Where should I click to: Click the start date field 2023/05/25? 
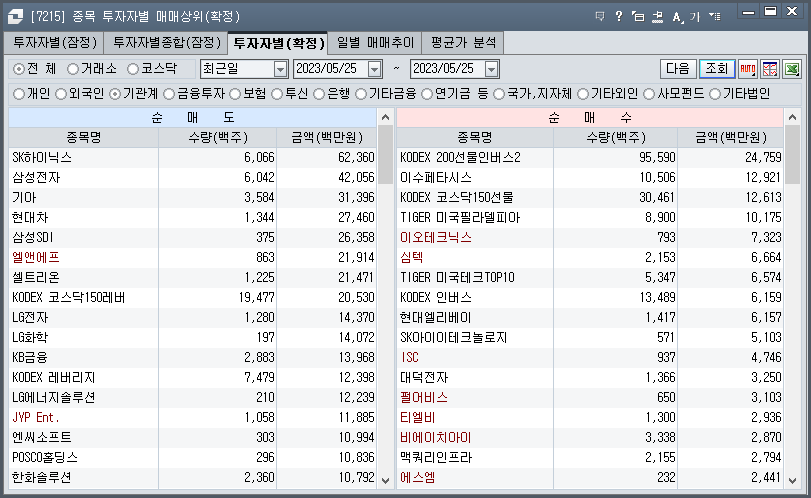pos(331,69)
